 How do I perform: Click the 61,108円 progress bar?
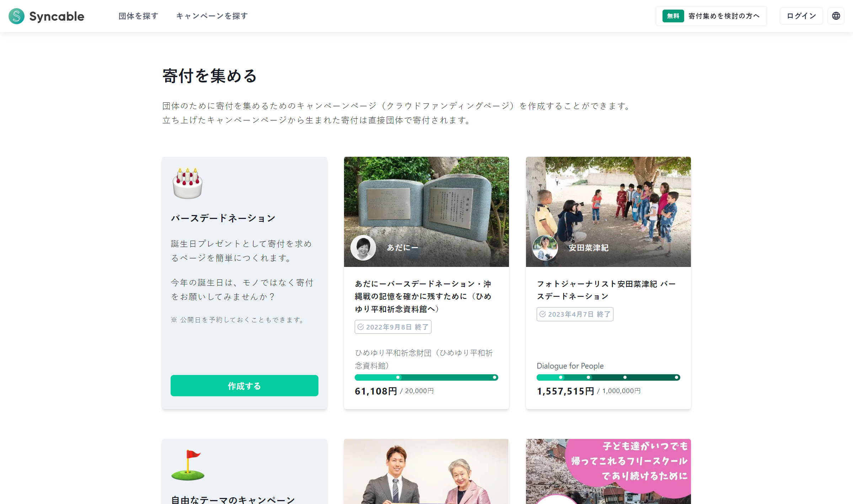(x=426, y=377)
